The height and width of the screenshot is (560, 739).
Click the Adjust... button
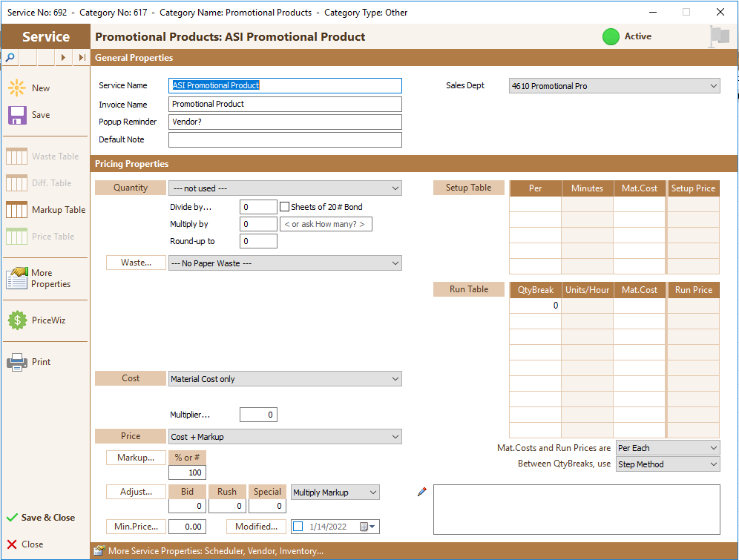[x=137, y=492]
